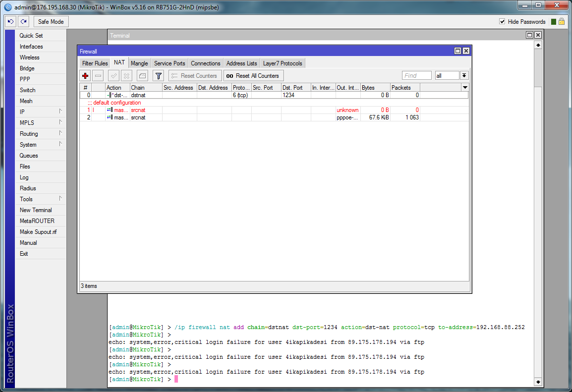The image size is (572, 392).
Task: Click the Redo arrow icon
Action: pyautogui.click(x=24, y=21)
